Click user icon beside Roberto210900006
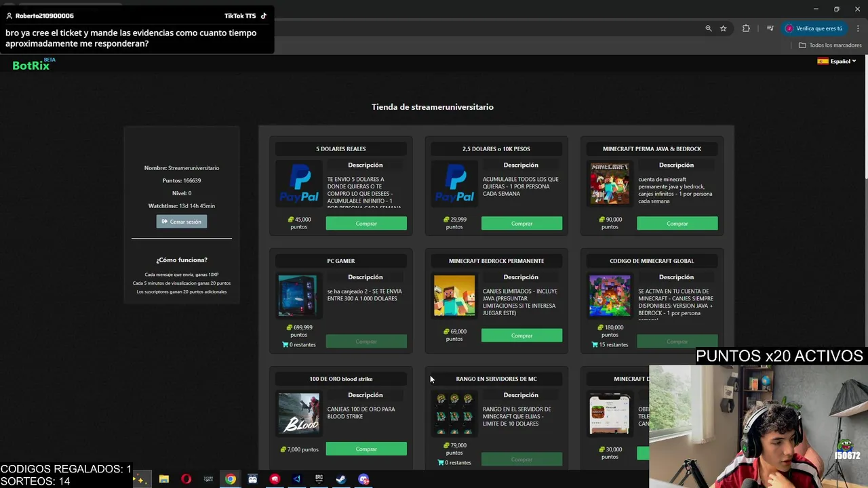This screenshot has width=868, height=488. click(x=9, y=16)
